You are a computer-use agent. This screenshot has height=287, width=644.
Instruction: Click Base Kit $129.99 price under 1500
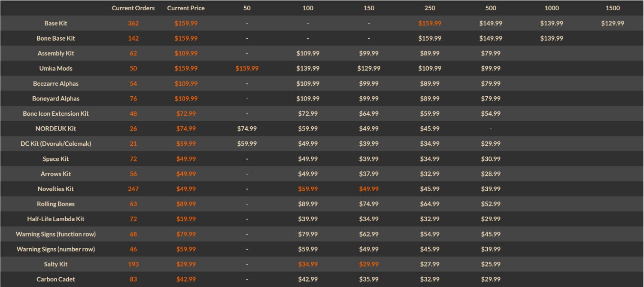613,23
